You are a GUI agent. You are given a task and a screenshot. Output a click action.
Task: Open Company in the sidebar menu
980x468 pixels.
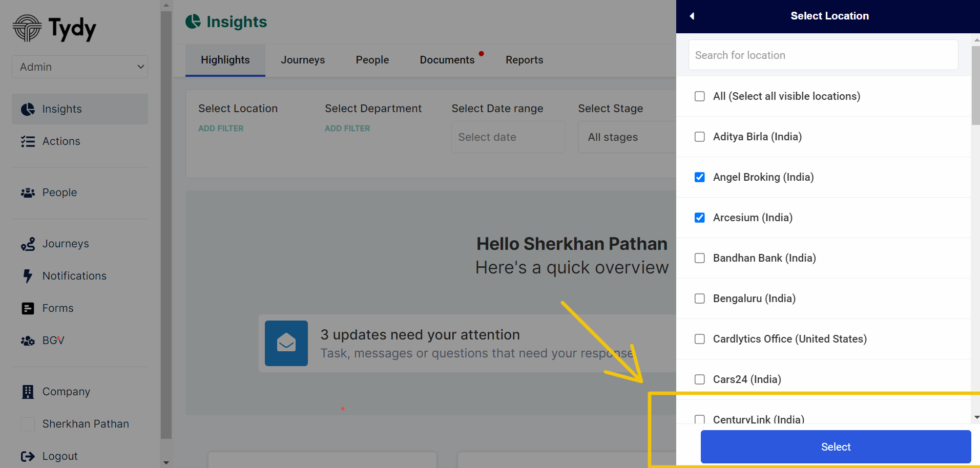80,392
